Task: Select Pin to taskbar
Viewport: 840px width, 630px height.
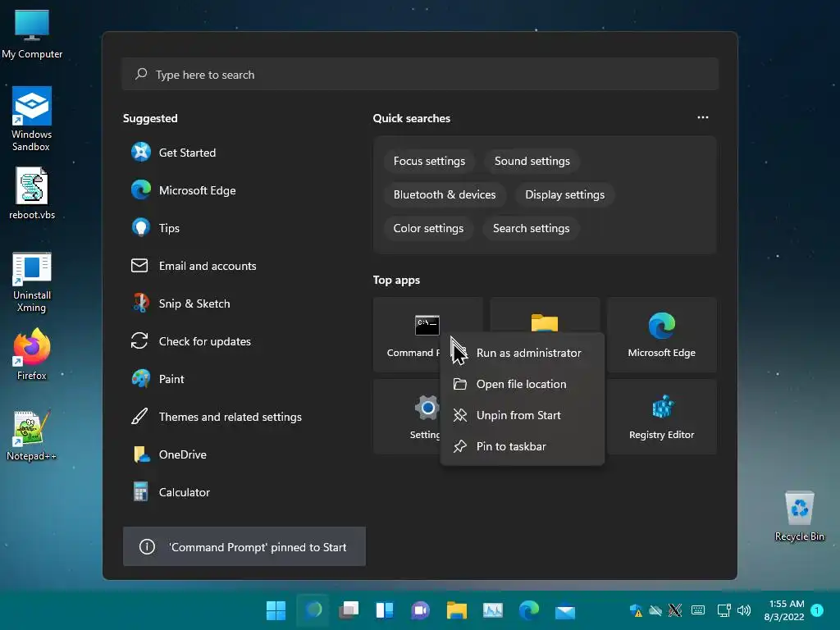Action: [x=523, y=446]
